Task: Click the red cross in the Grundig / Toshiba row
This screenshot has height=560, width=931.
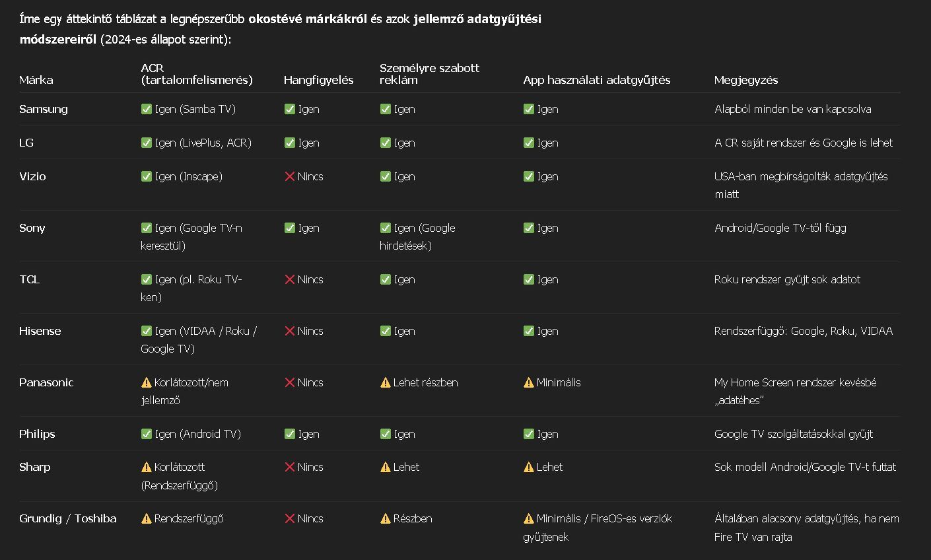Action: [289, 518]
